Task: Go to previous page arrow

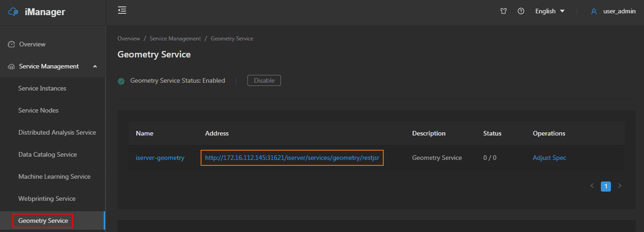Action: pyautogui.click(x=592, y=186)
